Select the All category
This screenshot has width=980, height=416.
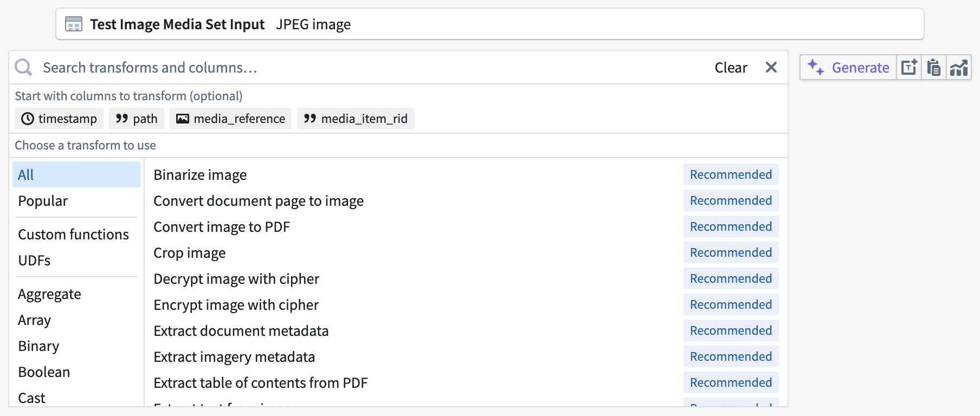pos(76,174)
